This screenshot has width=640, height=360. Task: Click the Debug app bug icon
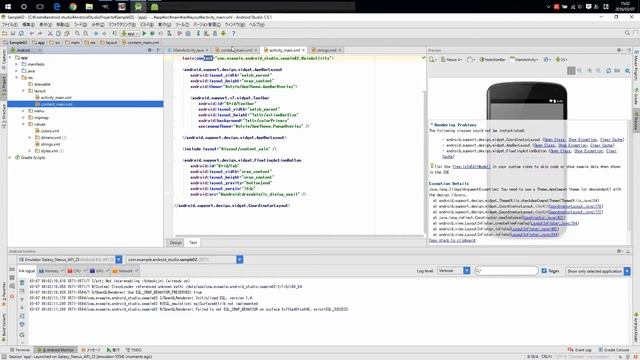(x=152, y=33)
